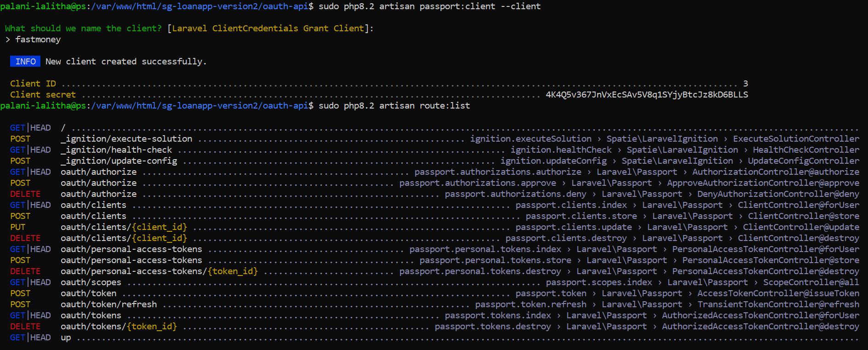
Task: Click passport.clients.store route name
Action: pos(581,216)
